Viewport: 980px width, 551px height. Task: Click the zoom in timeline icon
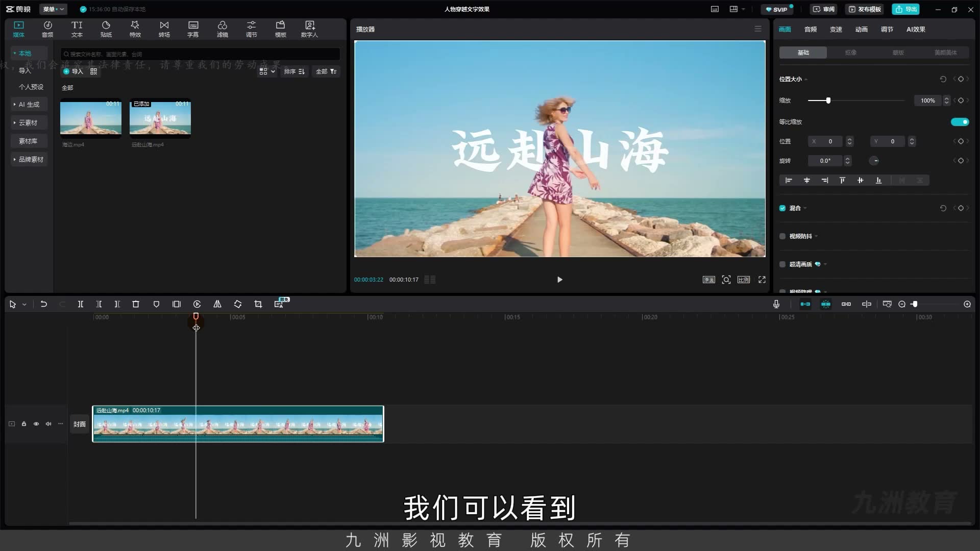pyautogui.click(x=967, y=304)
